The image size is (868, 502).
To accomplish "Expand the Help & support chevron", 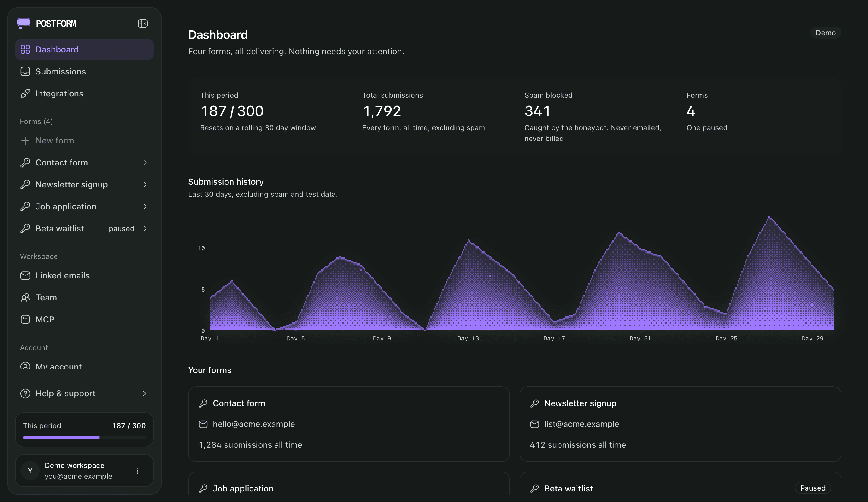I will click(x=145, y=393).
